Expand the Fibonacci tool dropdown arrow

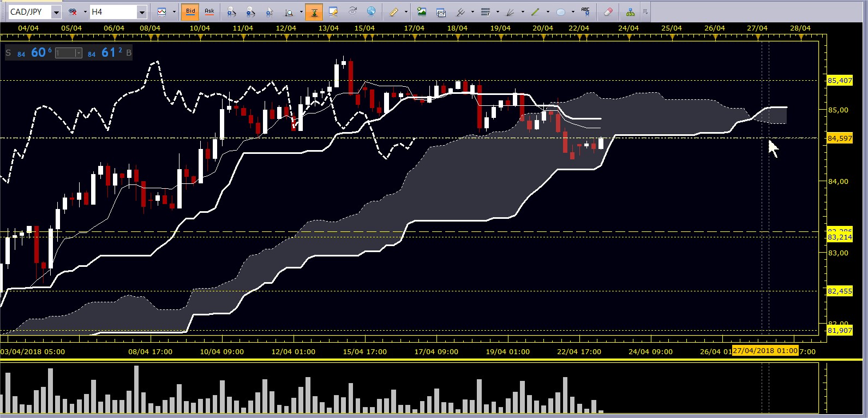point(498,11)
